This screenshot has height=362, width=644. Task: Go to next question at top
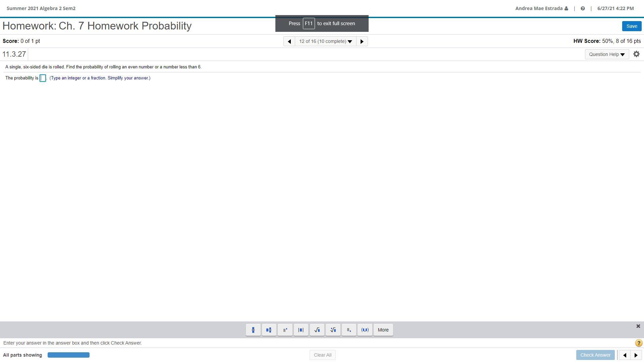362,41
